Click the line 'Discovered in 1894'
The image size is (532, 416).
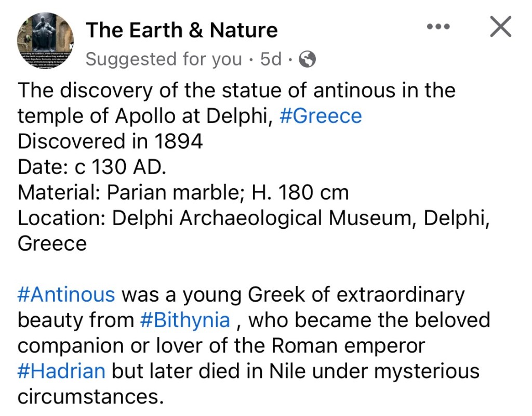110,141
